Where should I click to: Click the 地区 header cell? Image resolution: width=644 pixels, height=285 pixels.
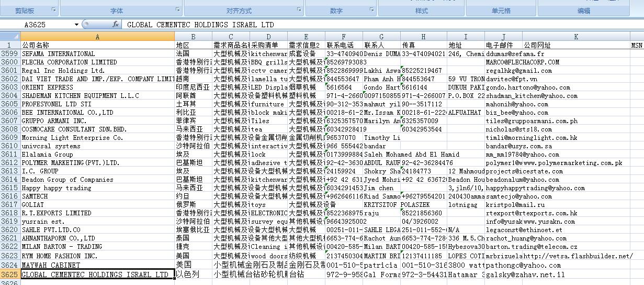coord(194,45)
